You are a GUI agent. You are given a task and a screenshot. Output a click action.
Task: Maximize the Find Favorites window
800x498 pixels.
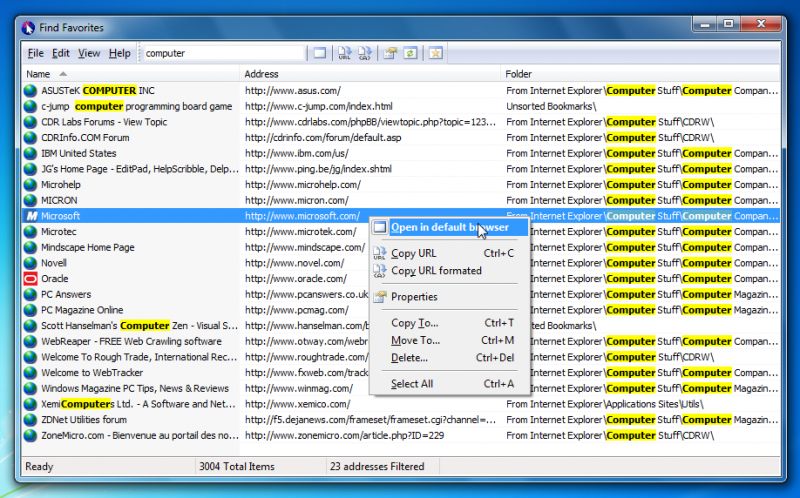[729, 23]
